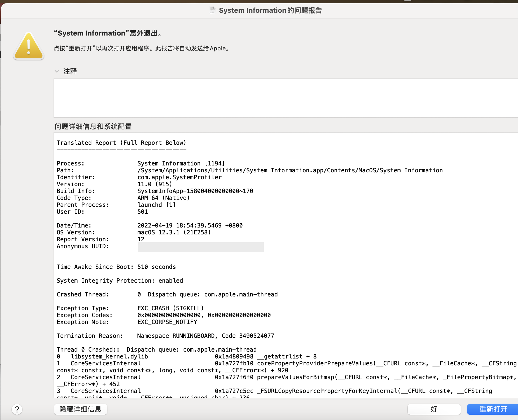
Task: Click the macOS 12.3.1 (21E258) version text
Action: coord(174,232)
